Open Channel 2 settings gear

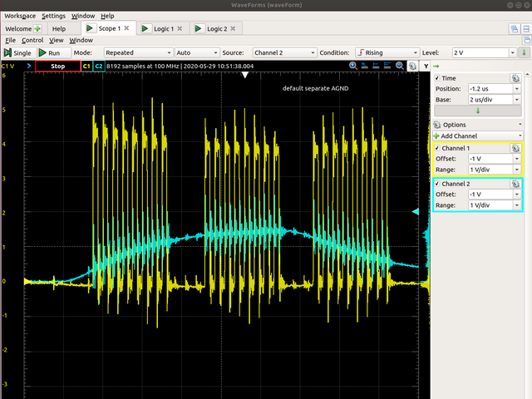[515, 184]
